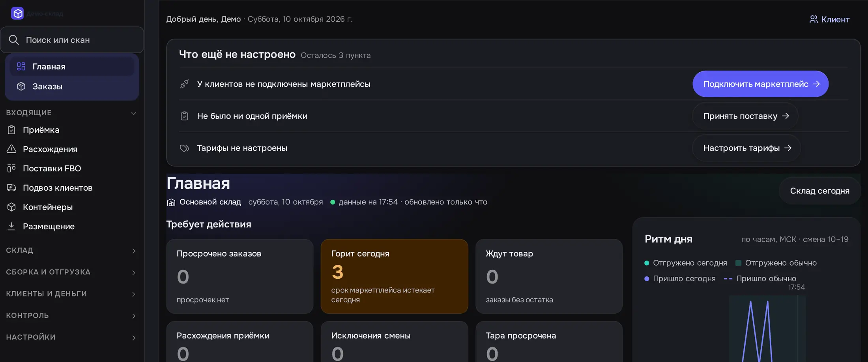Viewport: 868px width, 362px height.
Task: Click the Расхождения warning triangle icon
Action: pyautogui.click(x=11, y=149)
